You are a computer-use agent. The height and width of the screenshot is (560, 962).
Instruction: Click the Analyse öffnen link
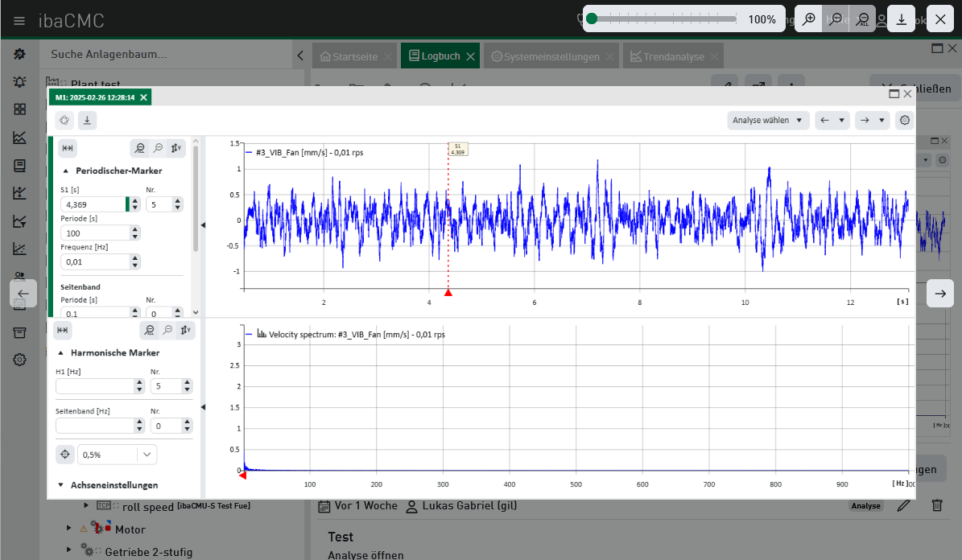365,555
